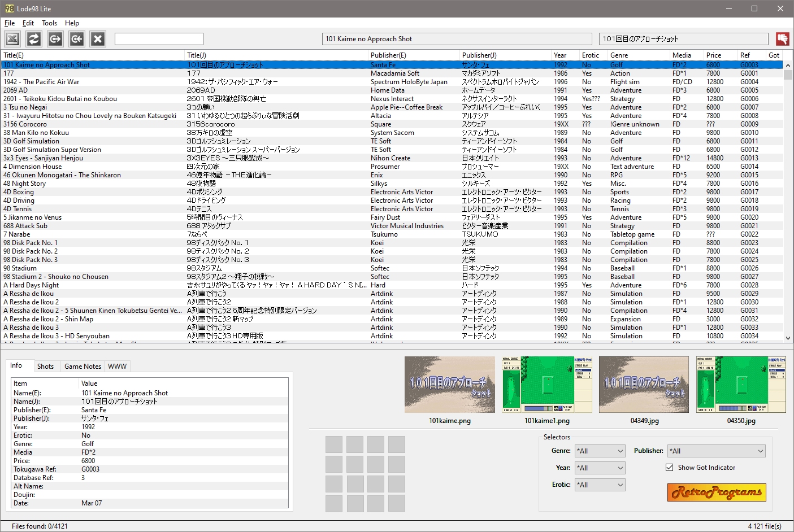Click the refresh arrows toolbar icon

34,38
